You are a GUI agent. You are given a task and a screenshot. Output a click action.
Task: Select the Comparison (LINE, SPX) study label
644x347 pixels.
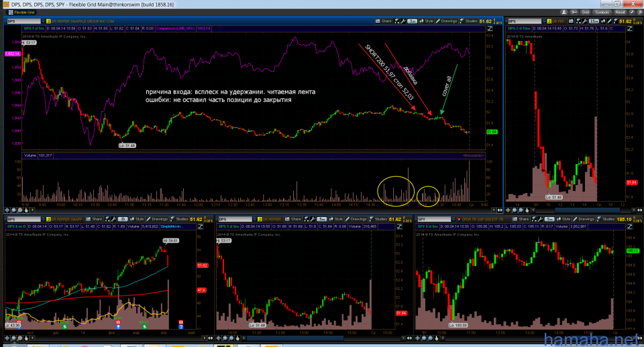point(175,29)
